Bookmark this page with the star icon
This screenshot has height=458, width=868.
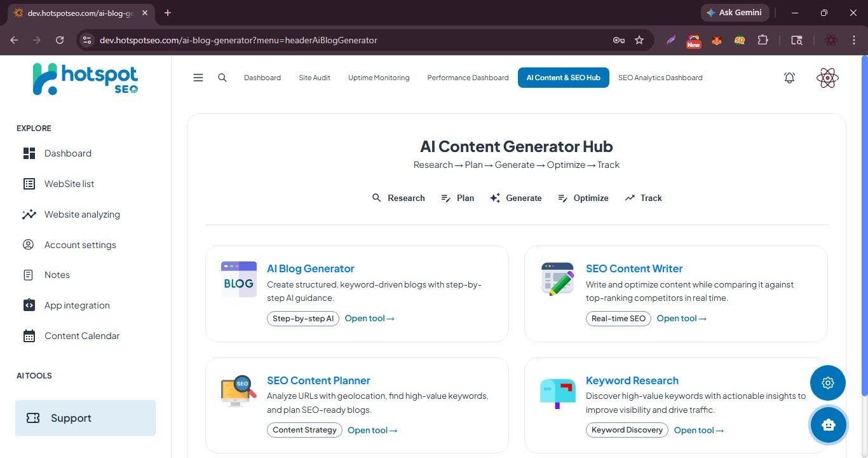click(x=639, y=40)
